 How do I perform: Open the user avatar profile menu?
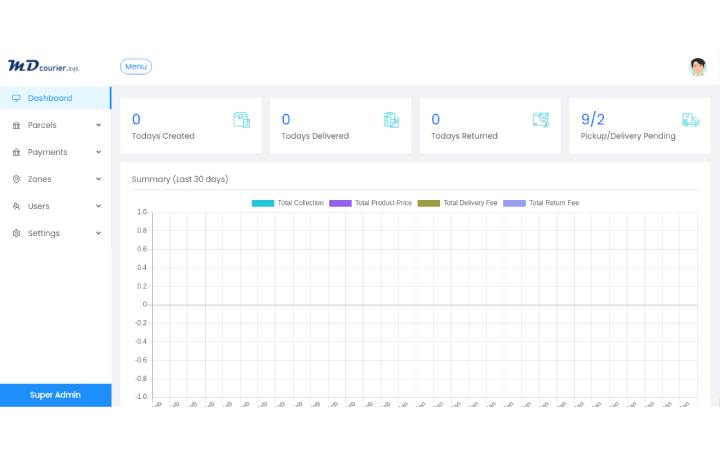(697, 67)
